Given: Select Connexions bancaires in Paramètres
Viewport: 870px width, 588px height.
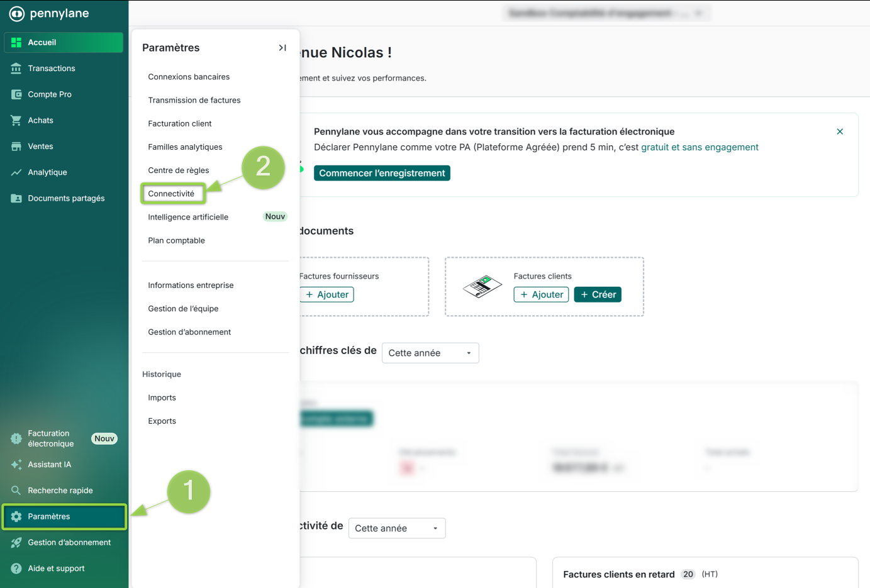Looking at the screenshot, I should [x=189, y=77].
